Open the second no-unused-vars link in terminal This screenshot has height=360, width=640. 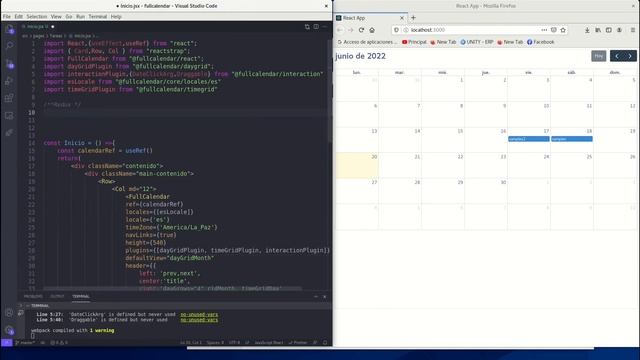tap(199, 320)
